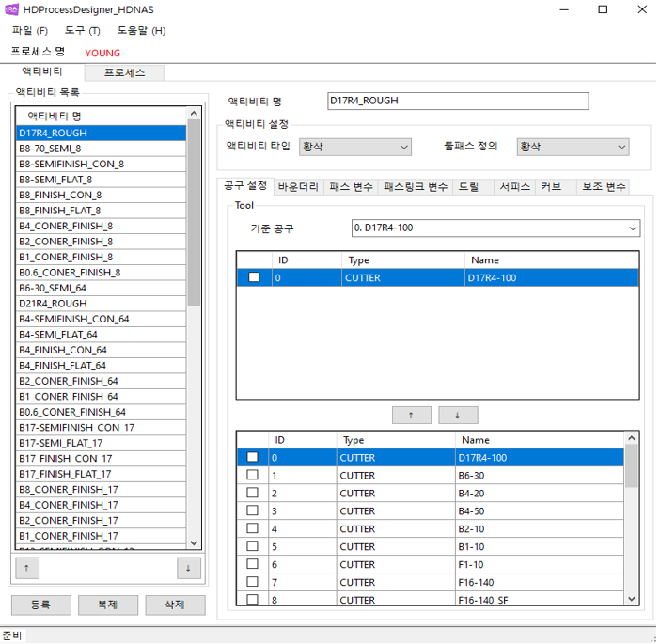Screen dimensions: 660x644
Task: Click the 등록 button
Action: [40, 605]
